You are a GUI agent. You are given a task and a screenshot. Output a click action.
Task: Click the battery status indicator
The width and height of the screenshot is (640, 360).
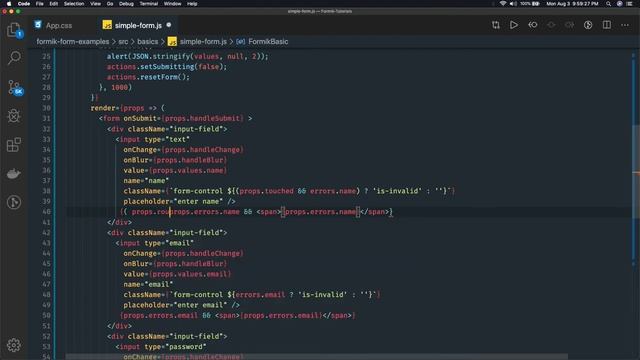click(x=530, y=4)
